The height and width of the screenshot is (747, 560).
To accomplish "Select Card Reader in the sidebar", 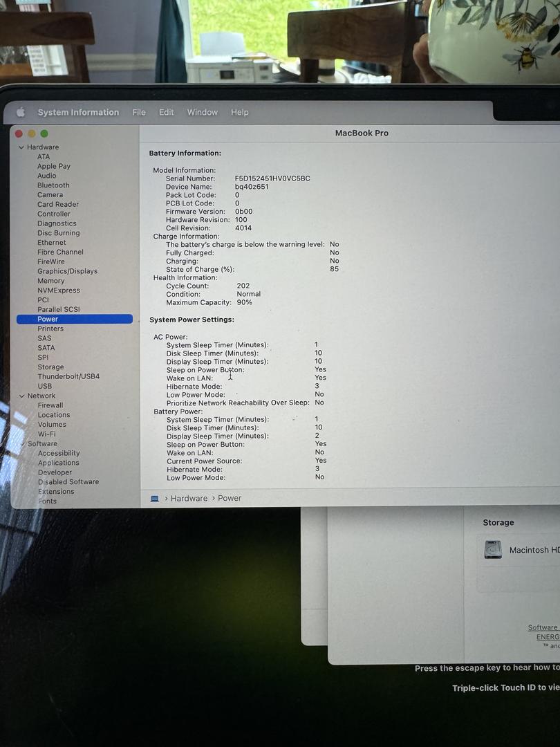I will 58,204.
